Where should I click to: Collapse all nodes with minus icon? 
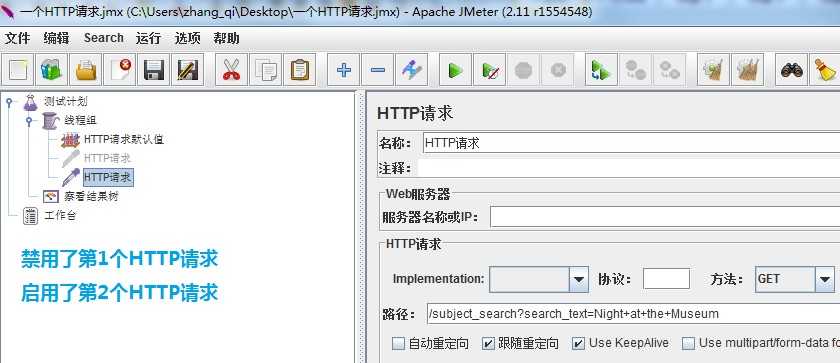[378, 70]
